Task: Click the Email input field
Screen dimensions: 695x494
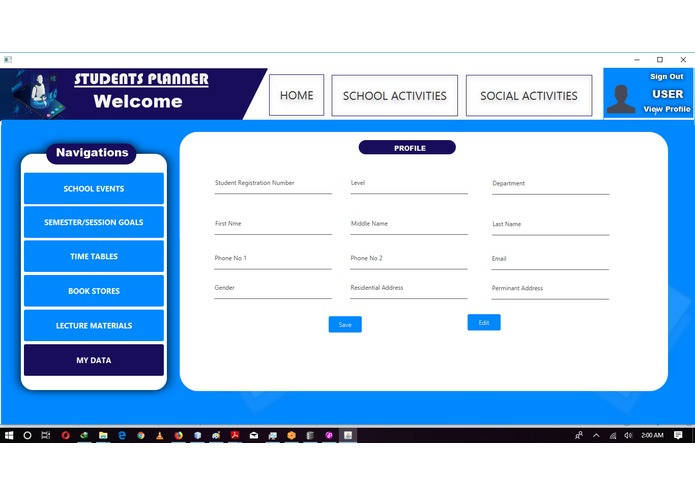Action: coord(550,261)
